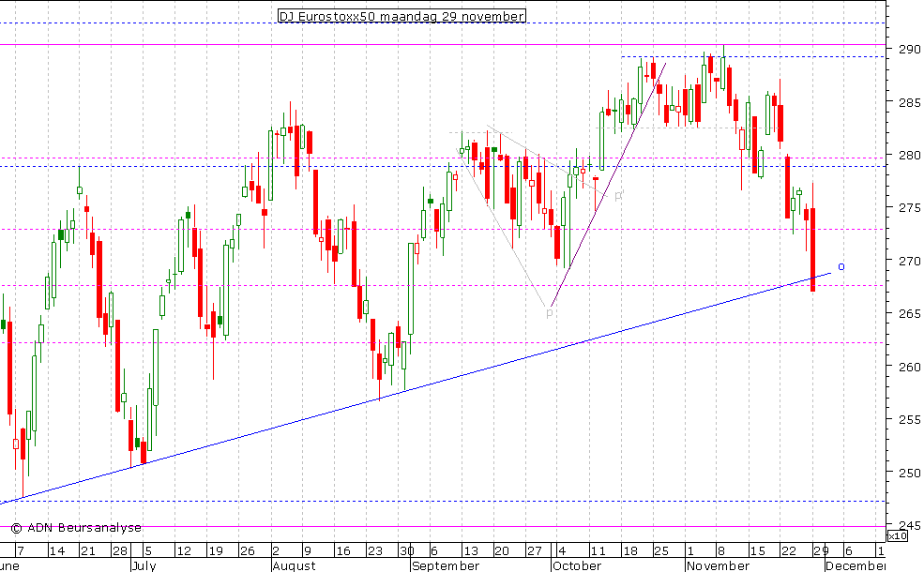This screenshot has width=924, height=572.
Task: Click the date label 27 on the time axis
Action: click(x=534, y=550)
